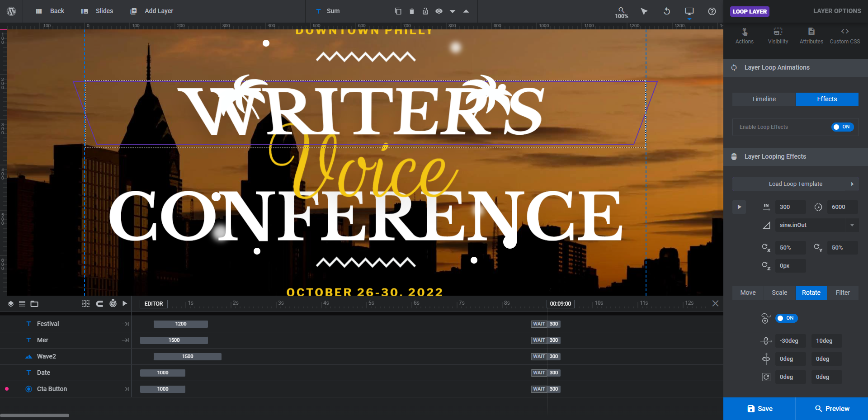Select the Festival layer row
The image size is (868, 420).
click(x=66, y=324)
